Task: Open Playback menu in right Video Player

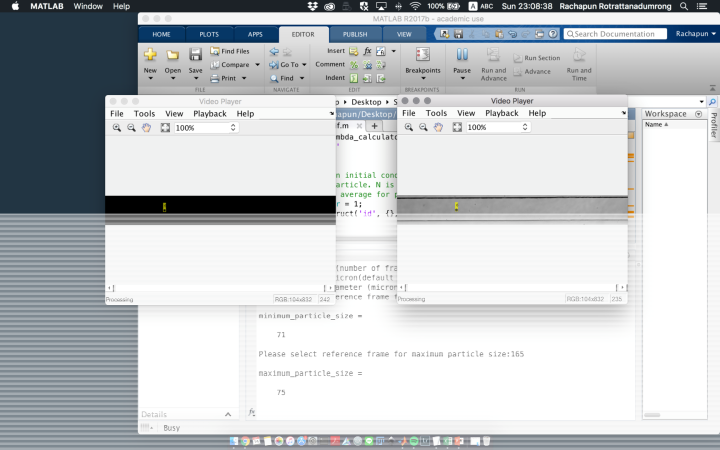Action: [502, 114]
